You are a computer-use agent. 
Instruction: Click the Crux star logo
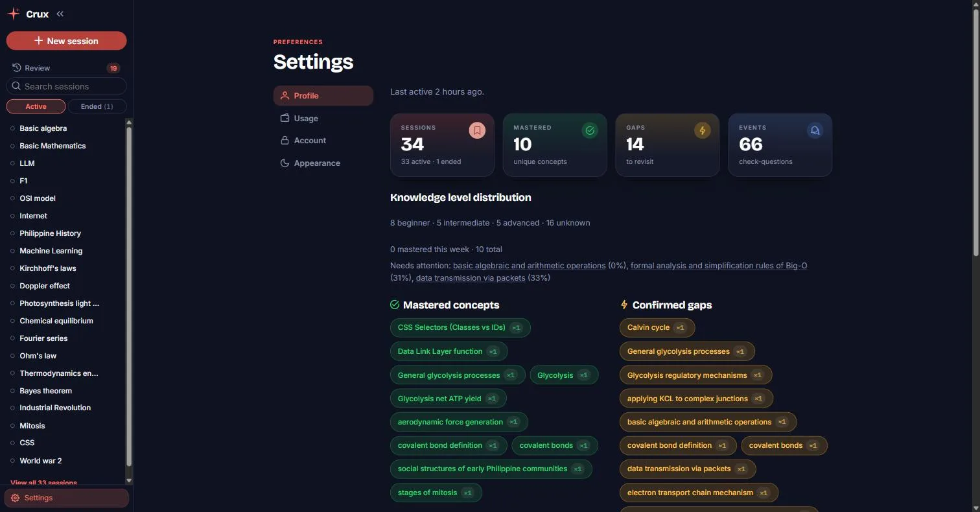pyautogui.click(x=14, y=14)
